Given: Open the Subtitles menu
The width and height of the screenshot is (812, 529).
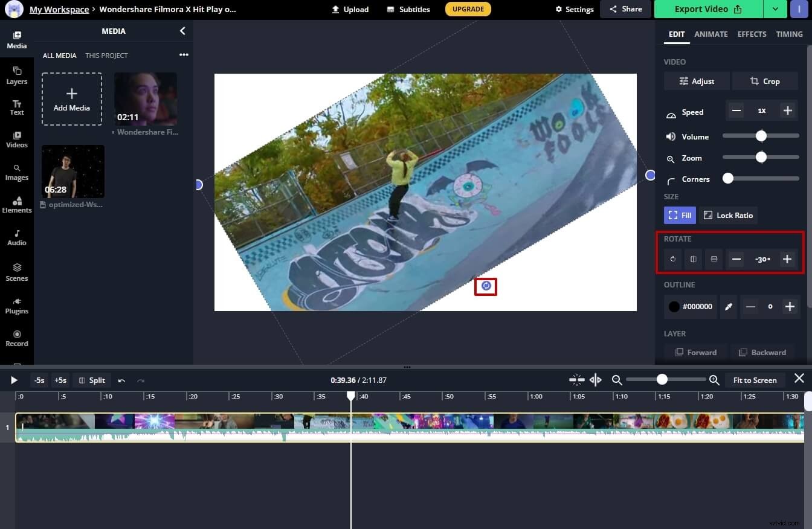Looking at the screenshot, I should (x=408, y=9).
